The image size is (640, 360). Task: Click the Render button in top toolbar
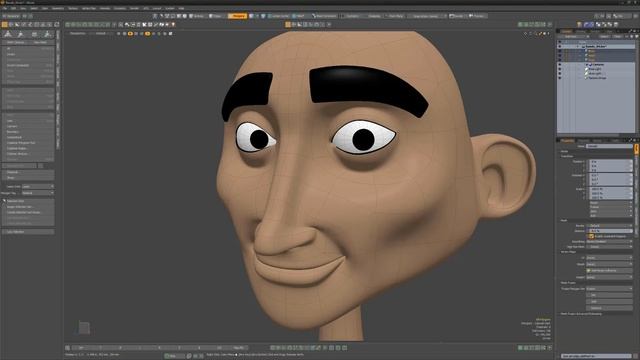coord(457,16)
